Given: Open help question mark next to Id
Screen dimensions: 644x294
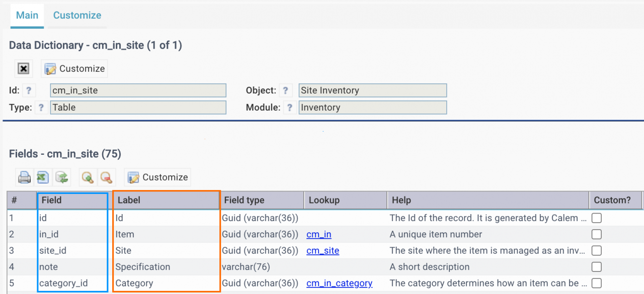Looking at the screenshot, I should (x=29, y=90).
